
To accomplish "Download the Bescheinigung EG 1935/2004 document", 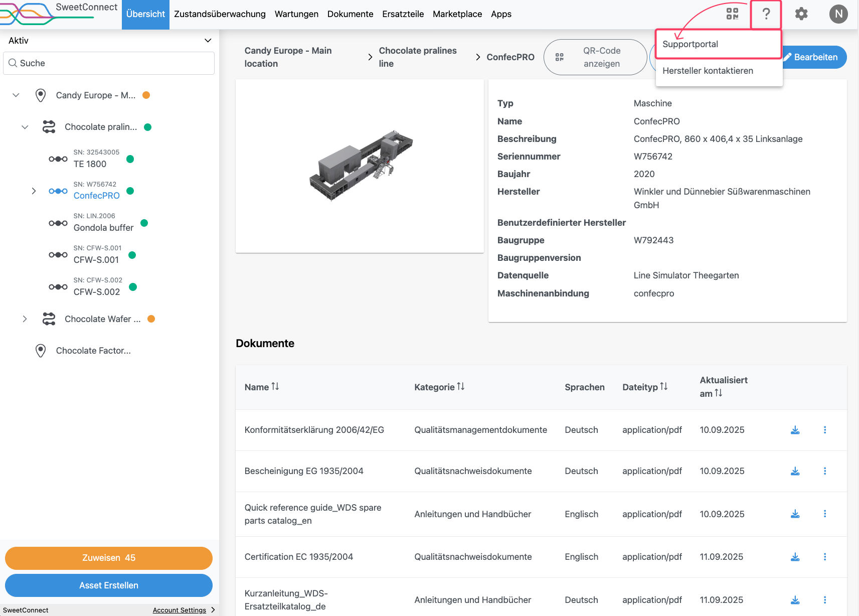I will [795, 472].
